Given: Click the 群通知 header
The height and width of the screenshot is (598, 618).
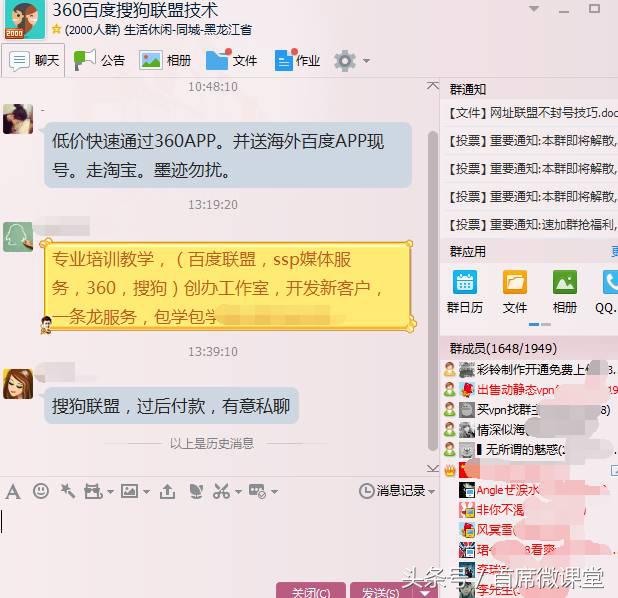Looking at the screenshot, I should [x=468, y=89].
